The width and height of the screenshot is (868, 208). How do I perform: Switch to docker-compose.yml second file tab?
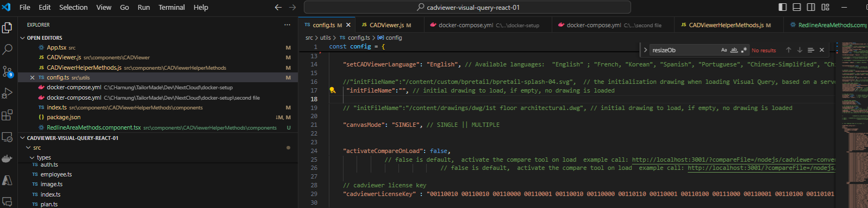click(x=614, y=25)
